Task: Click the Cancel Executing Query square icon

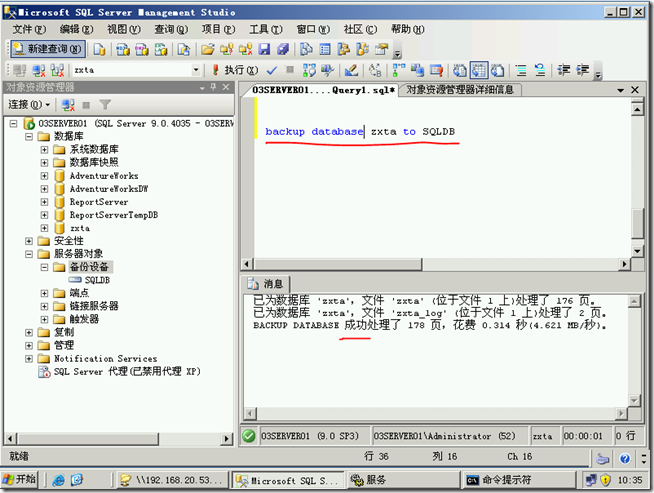Action: [290, 70]
